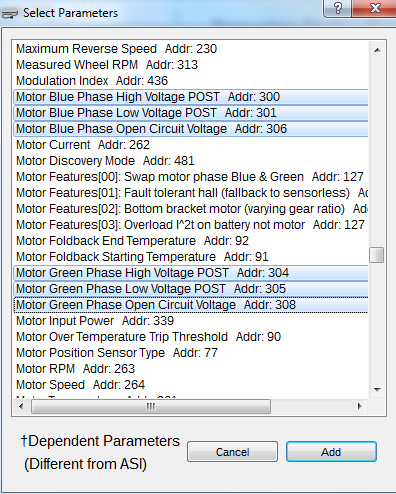Select Motor Speed Addr: 264
This screenshot has height=494, width=396.
tap(191, 385)
